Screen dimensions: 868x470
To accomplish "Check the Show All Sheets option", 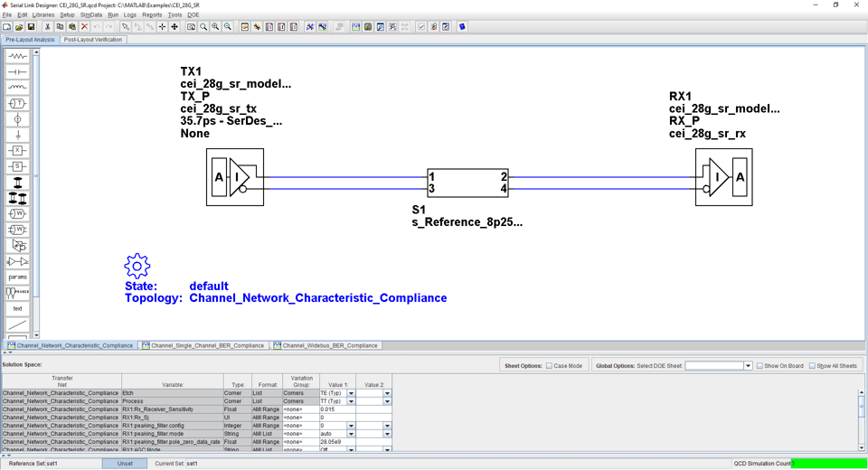I will click(812, 366).
